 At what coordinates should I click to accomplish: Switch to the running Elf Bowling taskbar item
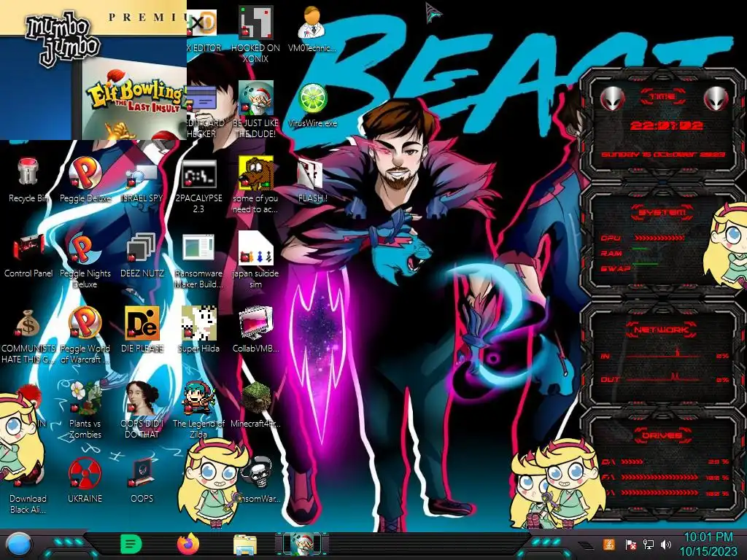[x=302, y=544]
